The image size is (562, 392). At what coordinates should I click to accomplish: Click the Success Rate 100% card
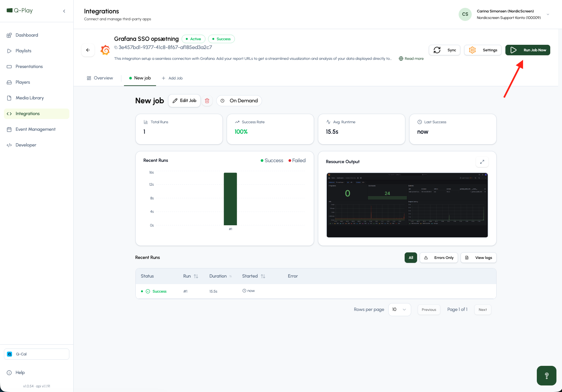coord(270,129)
